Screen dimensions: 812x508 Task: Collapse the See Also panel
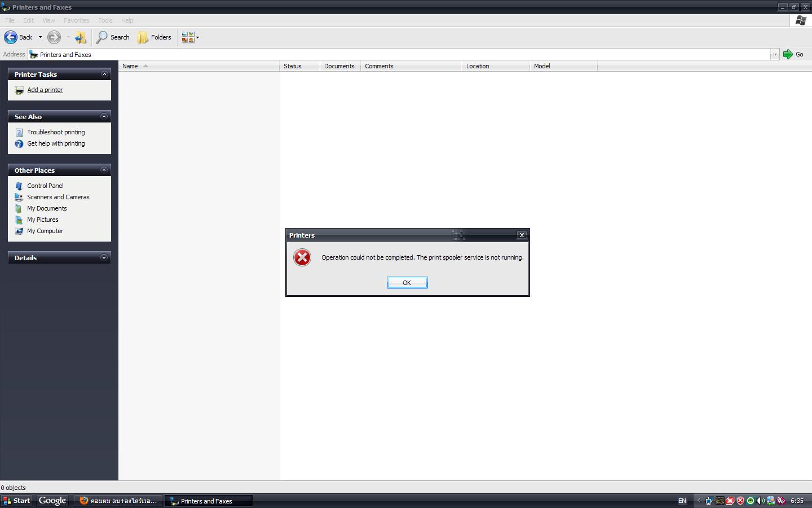tap(104, 116)
